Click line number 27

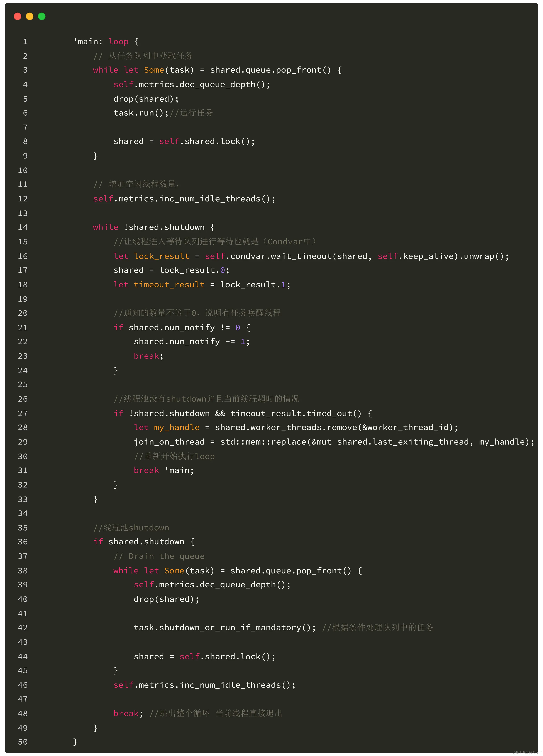(23, 413)
